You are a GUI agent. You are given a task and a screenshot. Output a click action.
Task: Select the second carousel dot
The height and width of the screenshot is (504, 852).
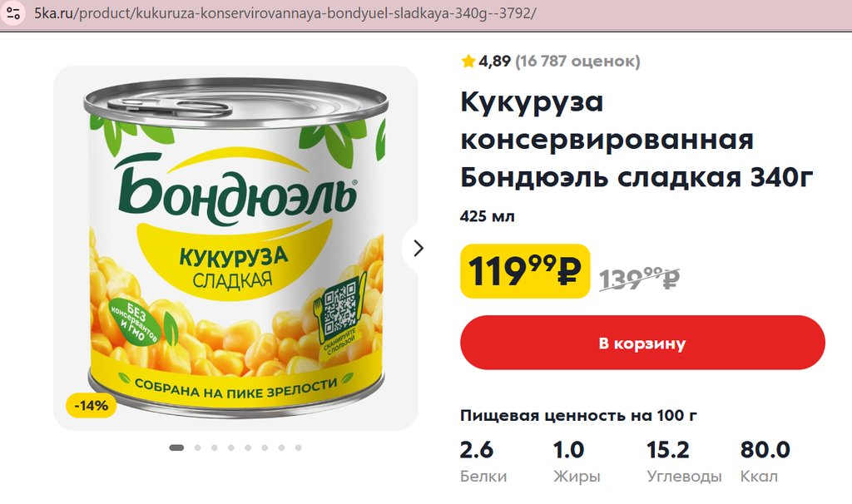(x=198, y=447)
